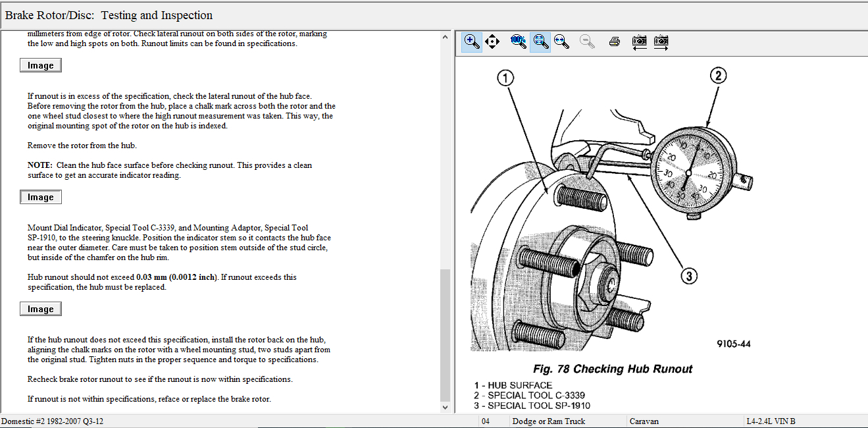
Task: Open Image button below hub runout specification
Action: (41, 309)
